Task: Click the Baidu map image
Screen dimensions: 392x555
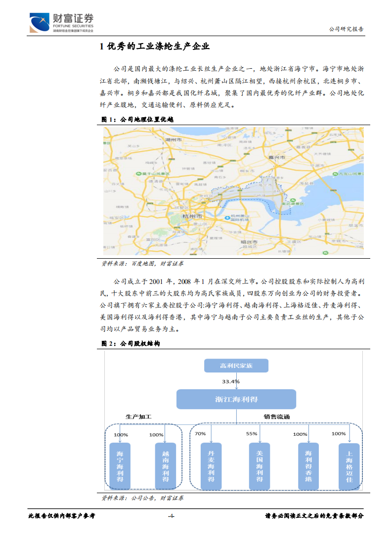Action: [x=233, y=191]
